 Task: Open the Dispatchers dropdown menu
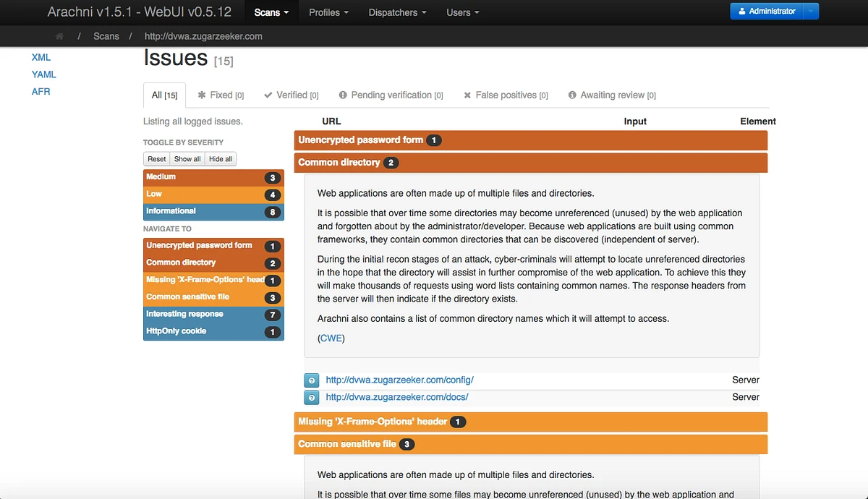(x=396, y=12)
